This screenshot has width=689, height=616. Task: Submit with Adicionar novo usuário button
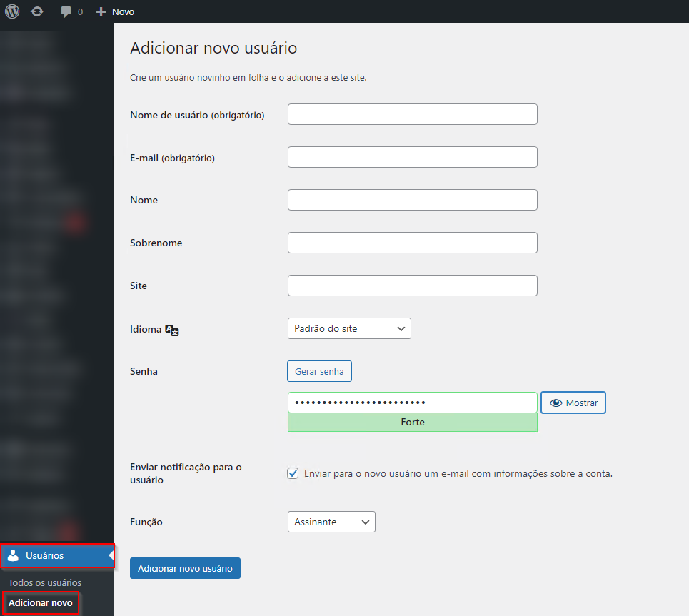(x=185, y=568)
